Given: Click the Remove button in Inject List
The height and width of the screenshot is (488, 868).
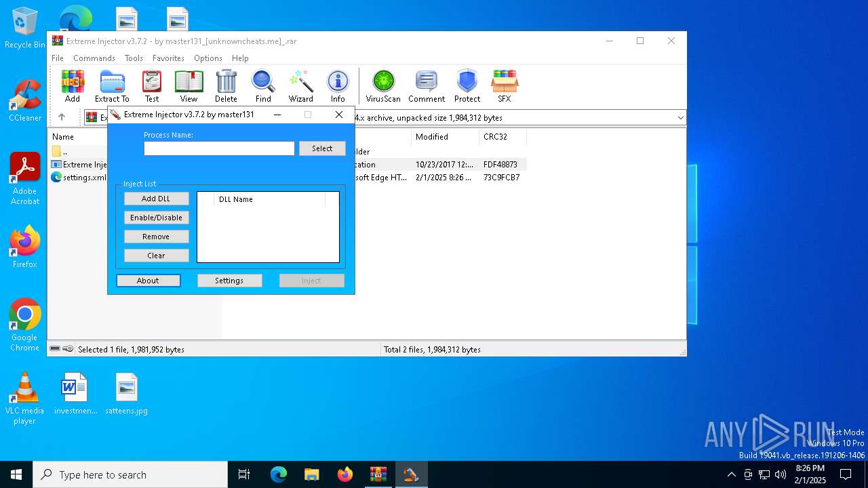Looking at the screenshot, I should (x=156, y=237).
